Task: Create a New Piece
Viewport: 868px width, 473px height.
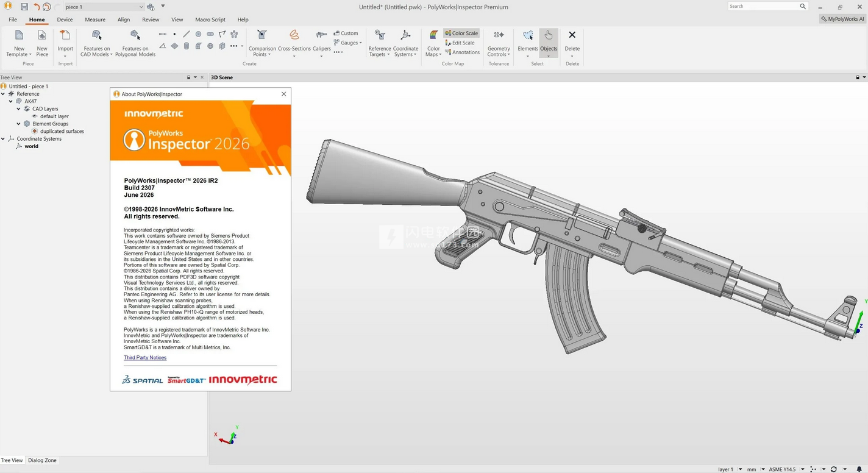Action: 42,43
